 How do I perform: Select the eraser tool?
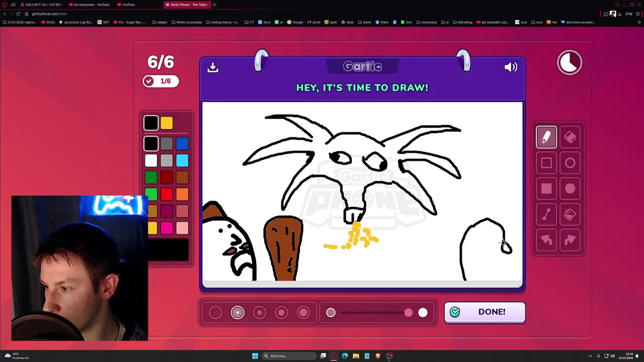(570, 137)
